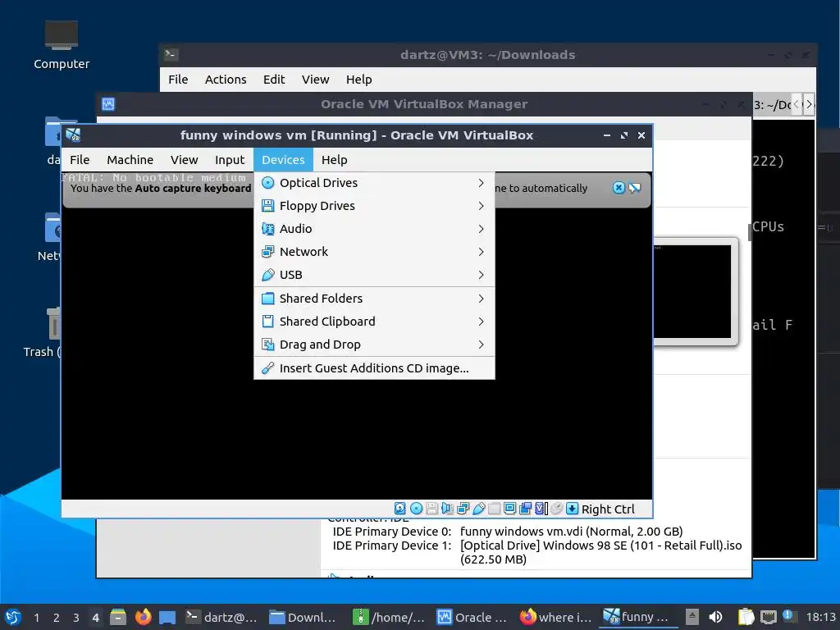This screenshot has width=840, height=630.
Task: Click the keyboard capture arrow icon
Action: pos(572,509)
